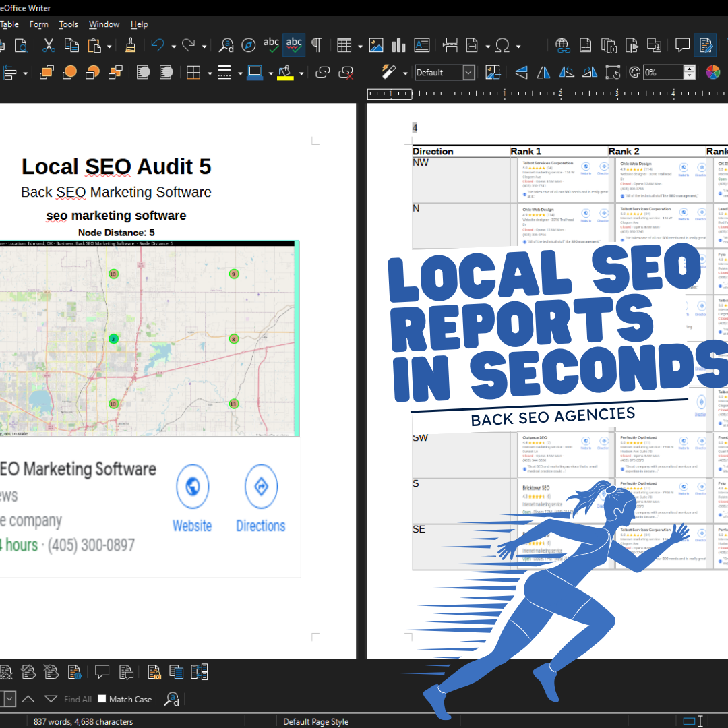Toggle Track Changes recording icon
This screenshot has width=728, height=728.
(705, 45)
